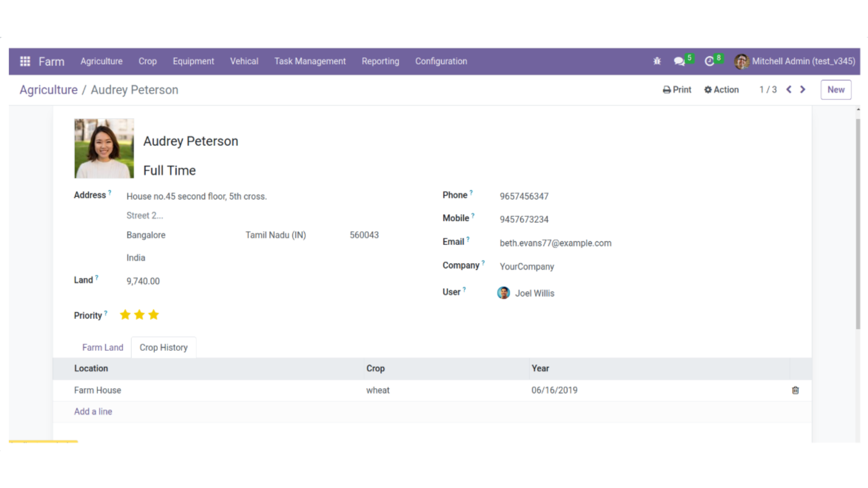Set priority to the first star
The width and height of the screenshot is (868, 488).
pyautogui.click(x=125, y=315)
